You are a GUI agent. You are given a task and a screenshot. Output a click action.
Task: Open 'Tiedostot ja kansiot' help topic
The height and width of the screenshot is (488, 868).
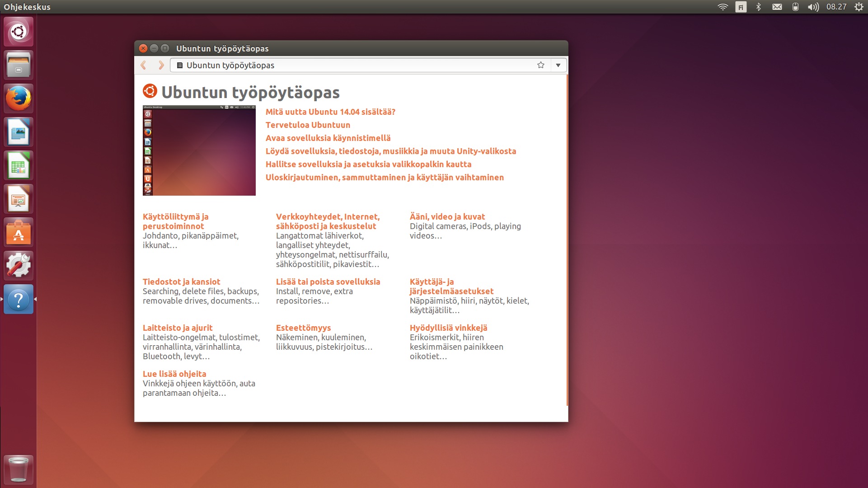point(181,282)
